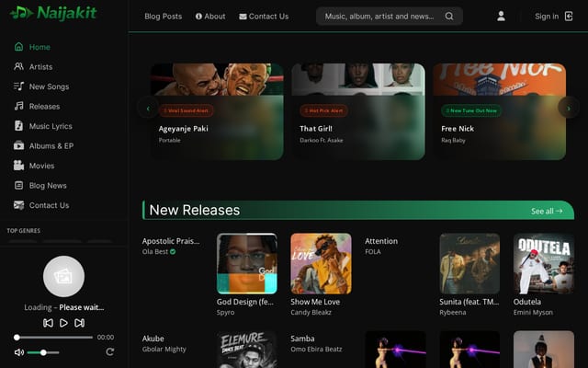The width and height of the screenshot is (588, 368).
Task: Open Ola Best artist link
Action: tap(155, 251)
